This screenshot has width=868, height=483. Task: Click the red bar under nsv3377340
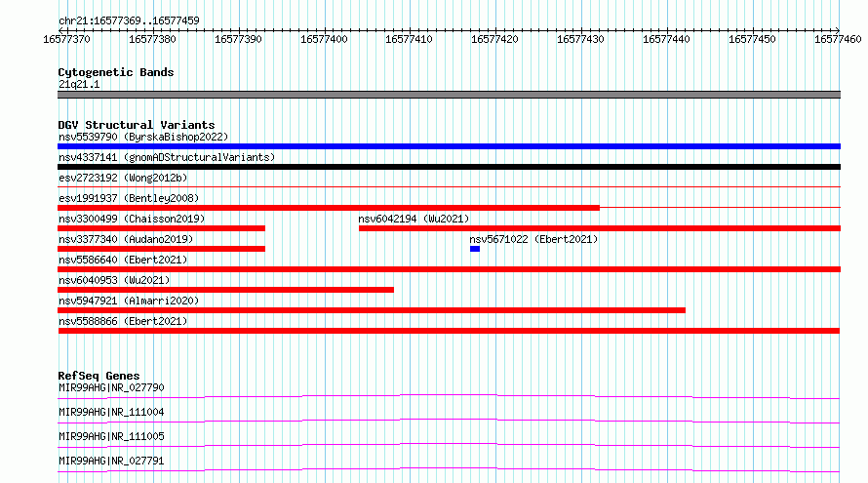161,249
